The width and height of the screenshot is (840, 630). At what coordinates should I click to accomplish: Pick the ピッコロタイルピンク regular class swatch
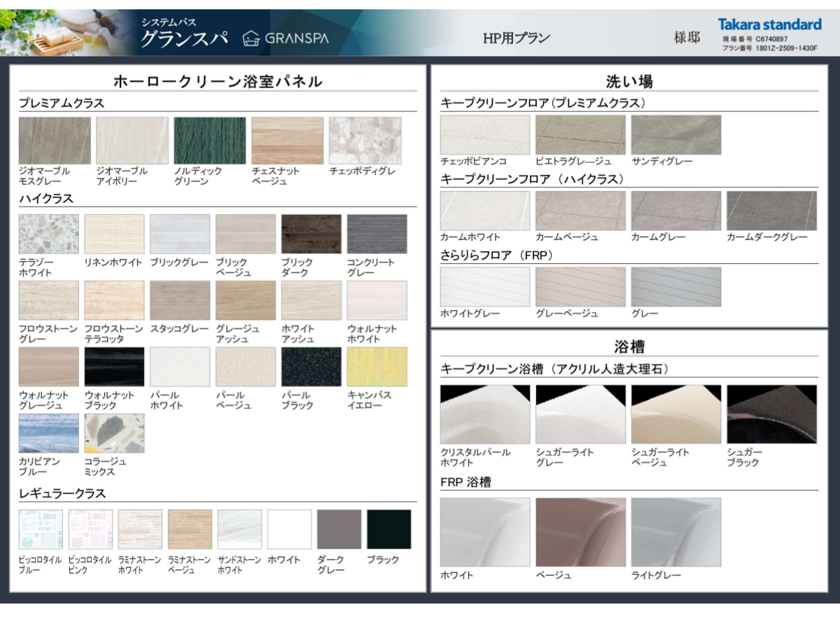click(90, 529)
